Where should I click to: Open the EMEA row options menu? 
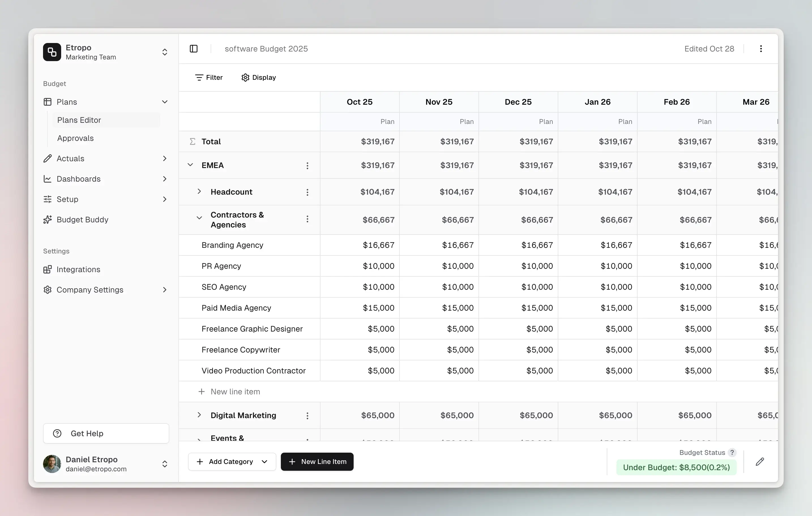pyautogui.click(x=307, y=165)
